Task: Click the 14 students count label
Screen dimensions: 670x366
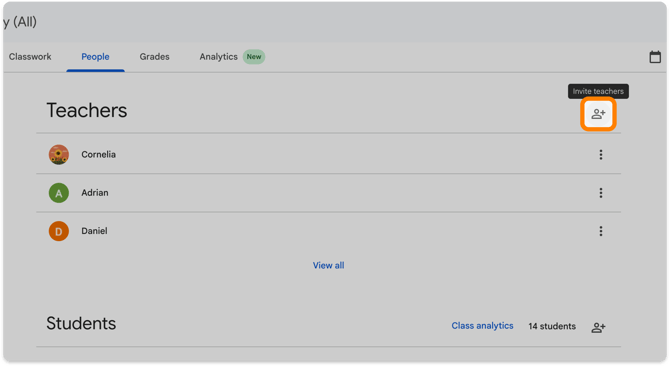Action: pos(552,326)
